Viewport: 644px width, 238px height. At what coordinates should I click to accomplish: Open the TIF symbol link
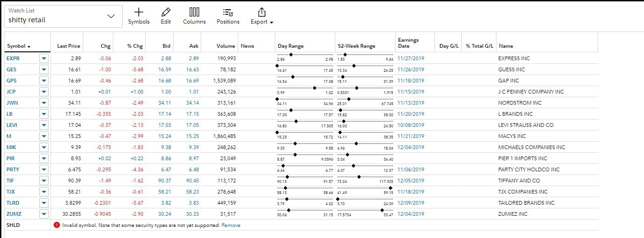[10, 181]
